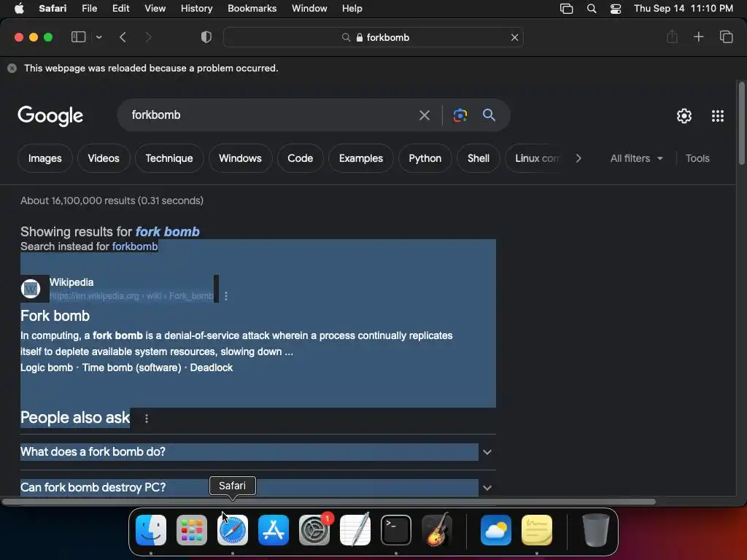Click the Wikipedia favicon
Screen dimensions: 747x560
pos(31,289)
